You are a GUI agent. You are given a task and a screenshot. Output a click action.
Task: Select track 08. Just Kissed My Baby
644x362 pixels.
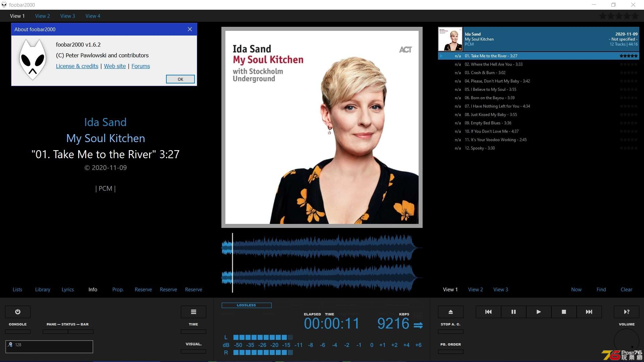tap(539, 115)
